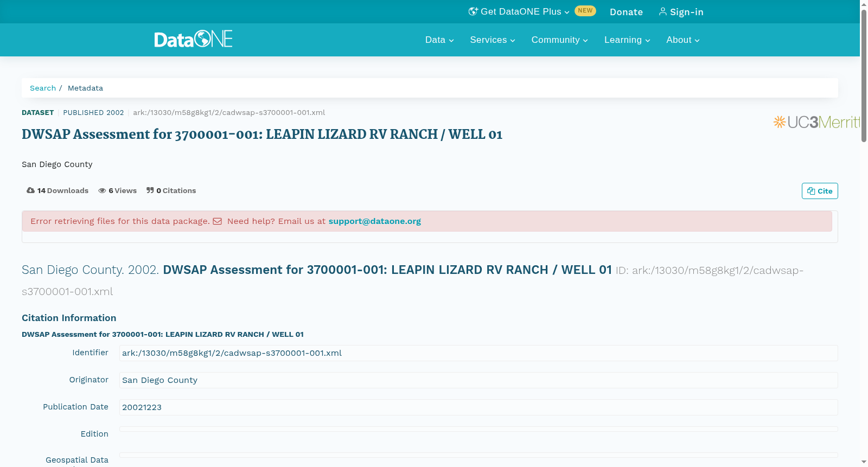This screenshot has height=467, width=868.
Task: Open the Learning dropdown menu
Action: click(627, 40)
